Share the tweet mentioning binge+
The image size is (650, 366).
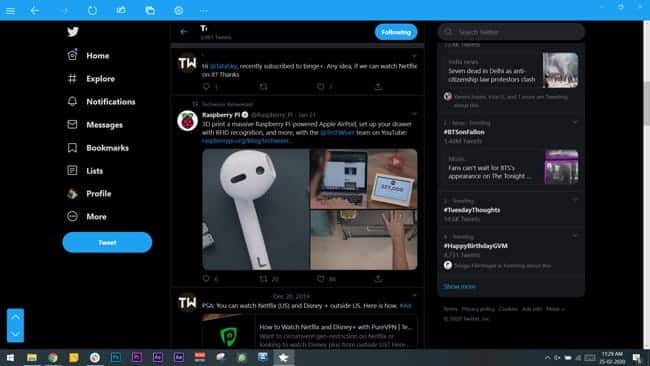[x=378, y=86]
